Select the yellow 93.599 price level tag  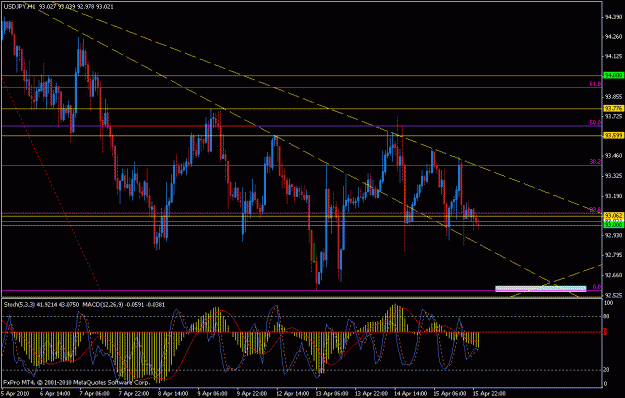[x=613, y=135]
